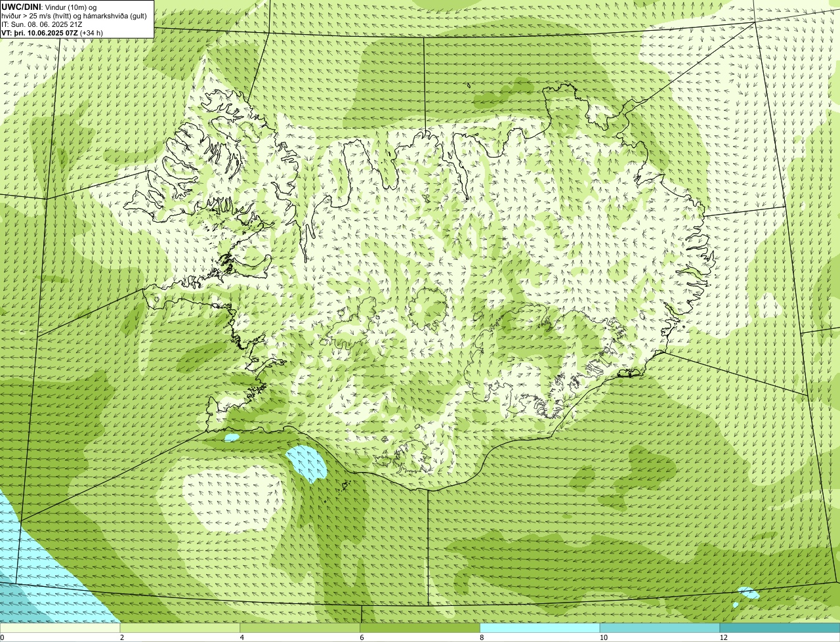Image resolution: width=840 pixels, height=642 pixels.
Task: Click the 'hviður > 25 m/s (hvítt)' description line
Action: coord(74,16)
